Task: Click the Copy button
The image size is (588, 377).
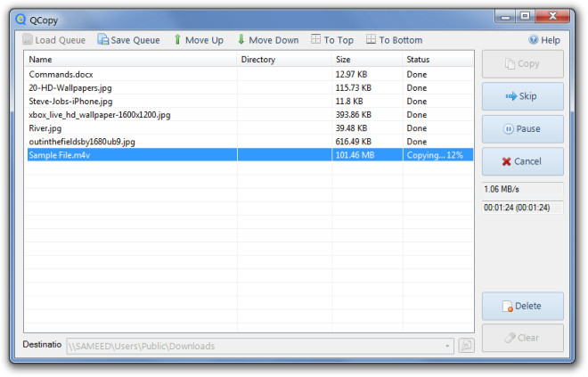Action: tap(522, 64)
